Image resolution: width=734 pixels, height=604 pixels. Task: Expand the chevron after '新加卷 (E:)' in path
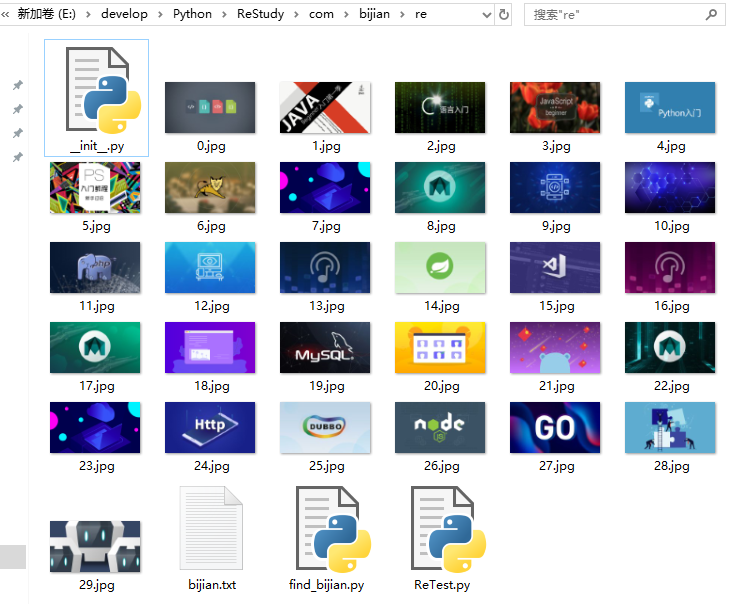point(88,15)
